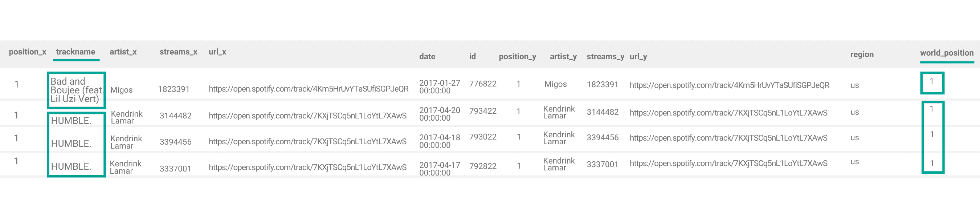Open the Migos Spotify link under url_y
This screenshot has height=218, width=980.
pos(729,85)
